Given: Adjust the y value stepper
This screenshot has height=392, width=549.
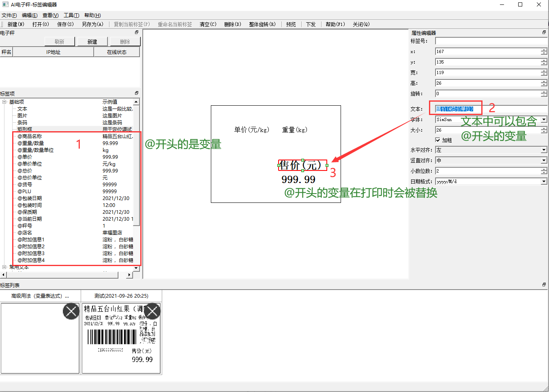Looking at the screenshot, I should pyautogui.click(x=544, y=62).
